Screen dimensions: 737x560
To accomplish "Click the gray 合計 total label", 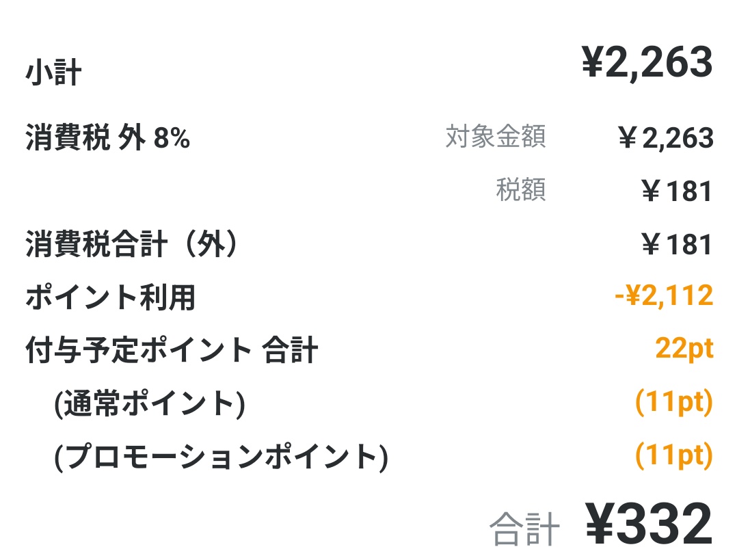I will pos(524,530).
